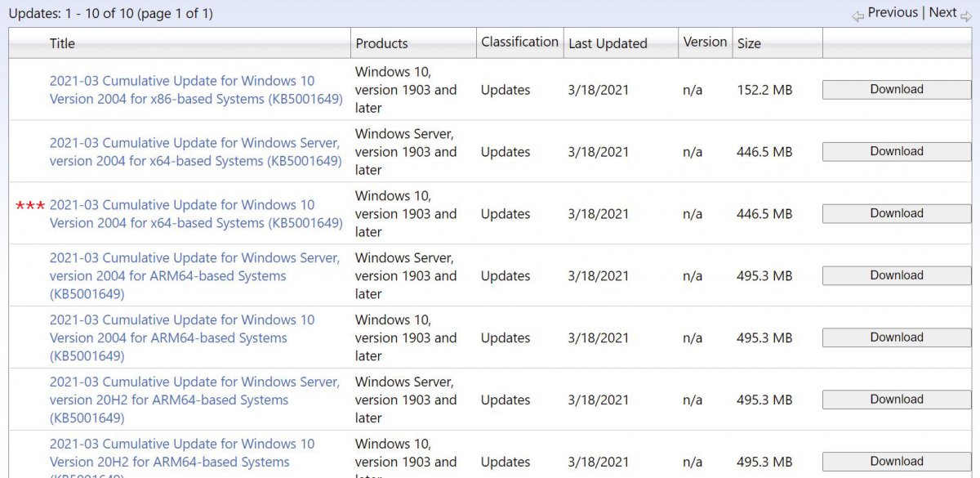Open Windows 10 Version 2004 x86-based update link
The width and height of the screenshot is (980, 478).
pos(195,90)
